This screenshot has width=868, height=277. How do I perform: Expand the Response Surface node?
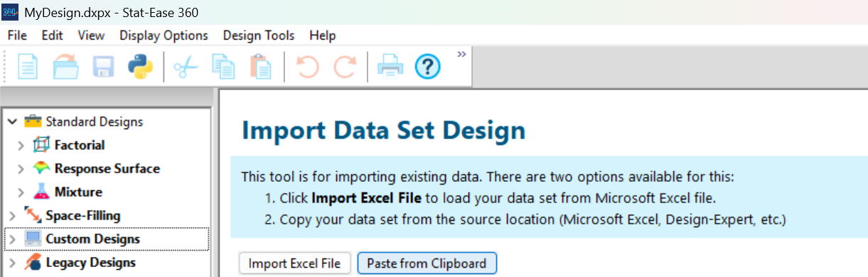(21, 168)
